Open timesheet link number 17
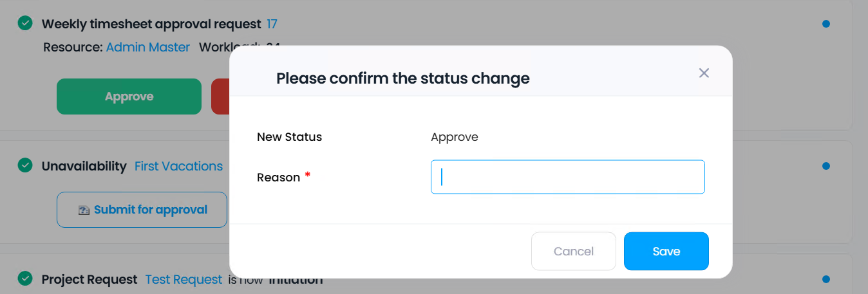 (272, 24)
